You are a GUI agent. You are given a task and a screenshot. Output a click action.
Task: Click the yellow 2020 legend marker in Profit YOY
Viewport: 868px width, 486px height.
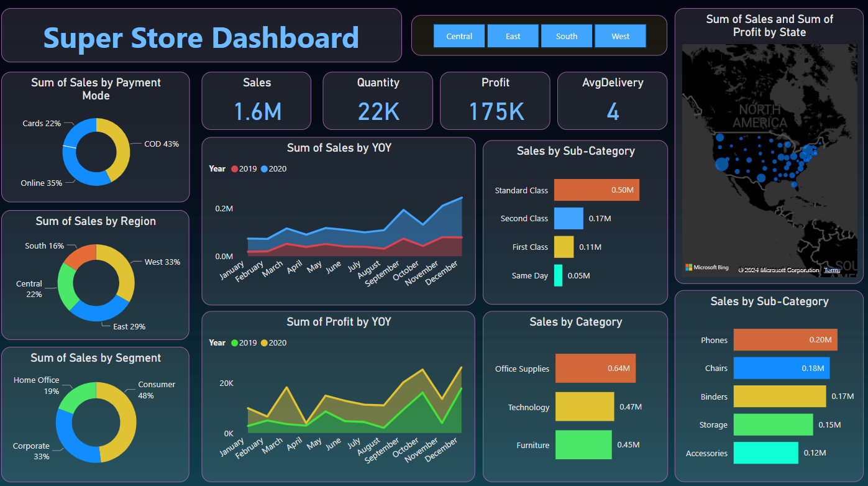pos(264,343)
